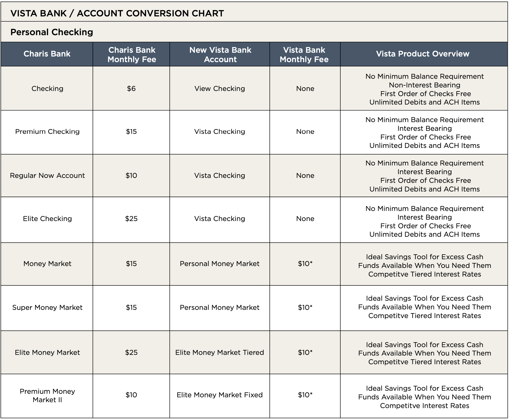Click 'Non-Interest Bearing' in the Checking row overview

pyautogui.click(x=425, y=85)
